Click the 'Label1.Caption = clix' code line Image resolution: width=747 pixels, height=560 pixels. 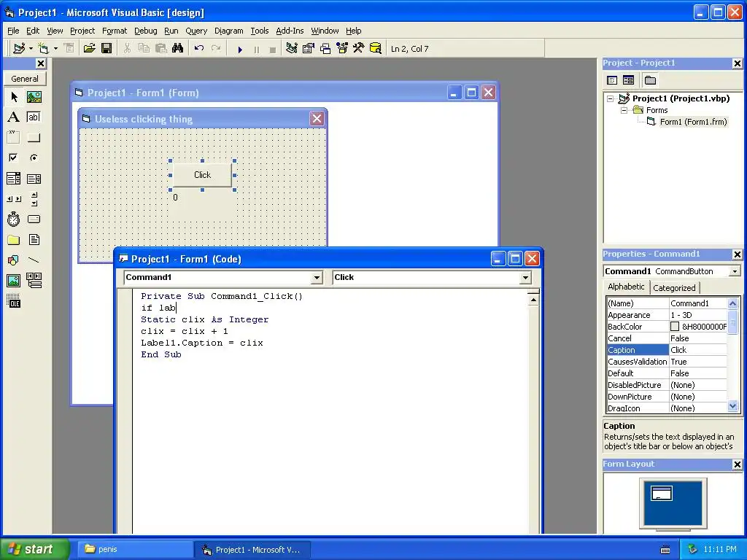coord(202,343)
